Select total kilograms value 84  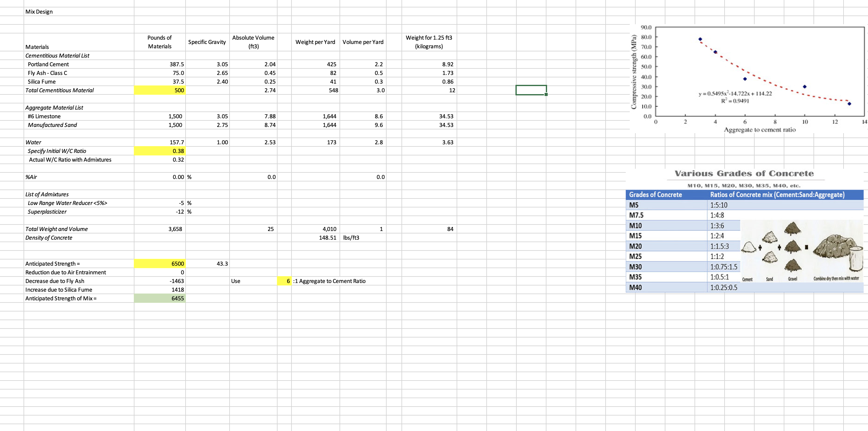(429, 229)
